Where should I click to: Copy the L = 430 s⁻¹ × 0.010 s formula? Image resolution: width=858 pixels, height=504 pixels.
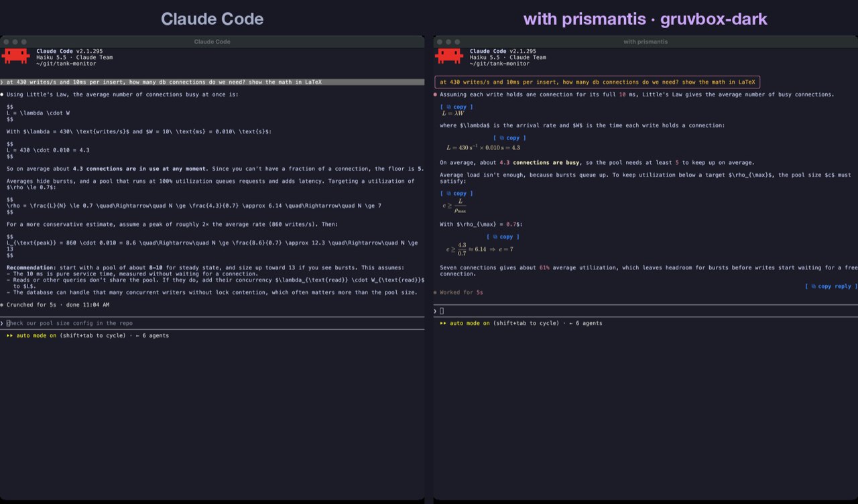point(509,138)
